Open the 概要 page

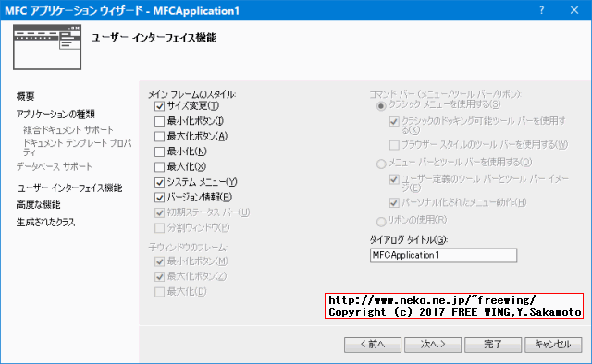point(25,97)
